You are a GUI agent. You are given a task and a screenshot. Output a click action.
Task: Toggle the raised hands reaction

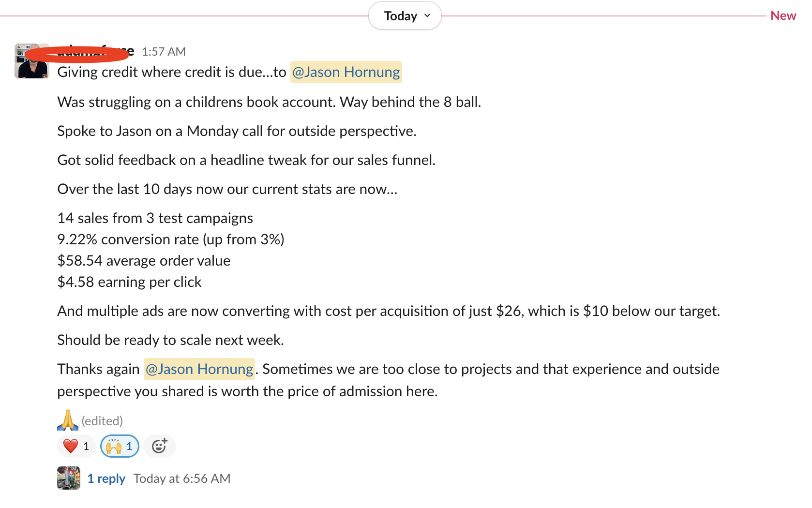120,446
